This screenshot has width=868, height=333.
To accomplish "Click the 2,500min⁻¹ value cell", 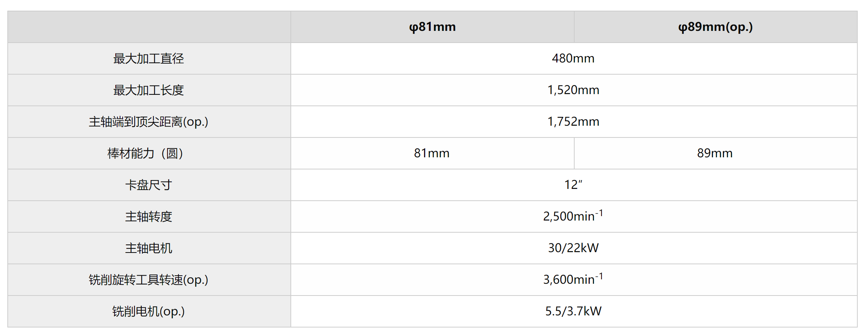I will tap(573, 216).
